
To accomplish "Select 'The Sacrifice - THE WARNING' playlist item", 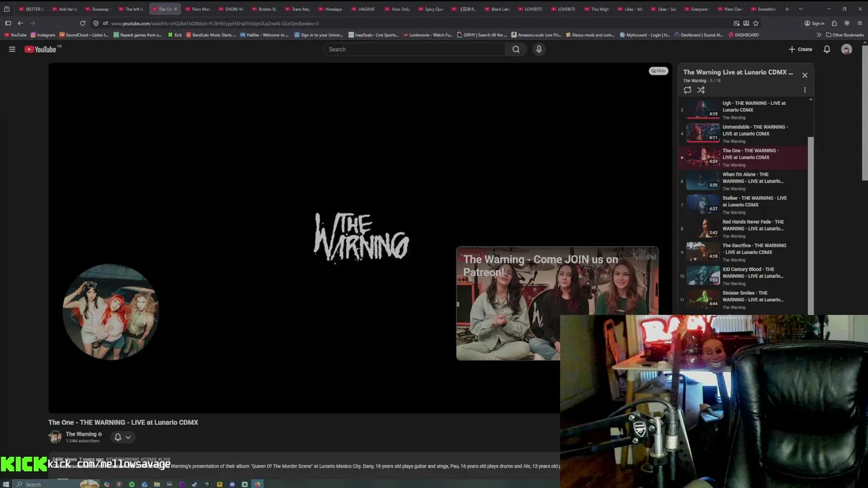I will (x=744, y=252).
